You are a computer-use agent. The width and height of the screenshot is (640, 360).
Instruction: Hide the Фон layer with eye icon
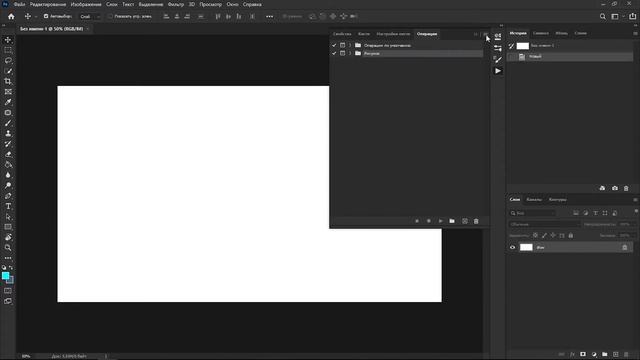[512, 247]
